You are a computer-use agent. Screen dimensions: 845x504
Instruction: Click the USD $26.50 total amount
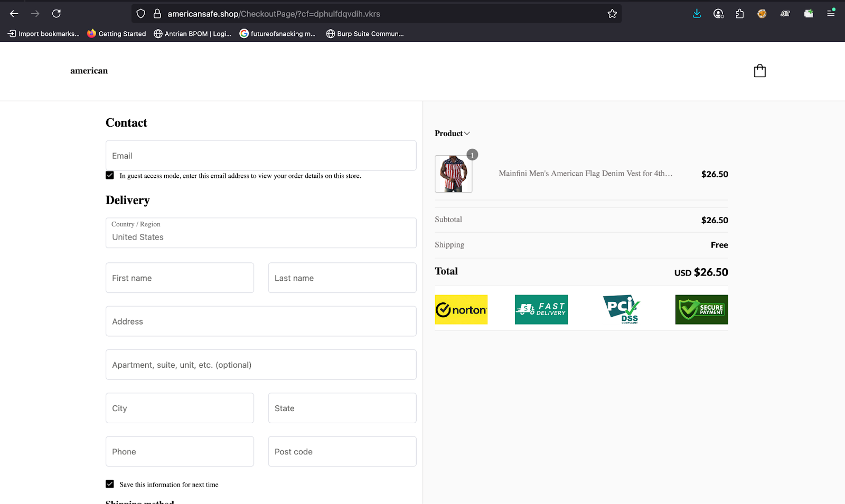point(701,272)
